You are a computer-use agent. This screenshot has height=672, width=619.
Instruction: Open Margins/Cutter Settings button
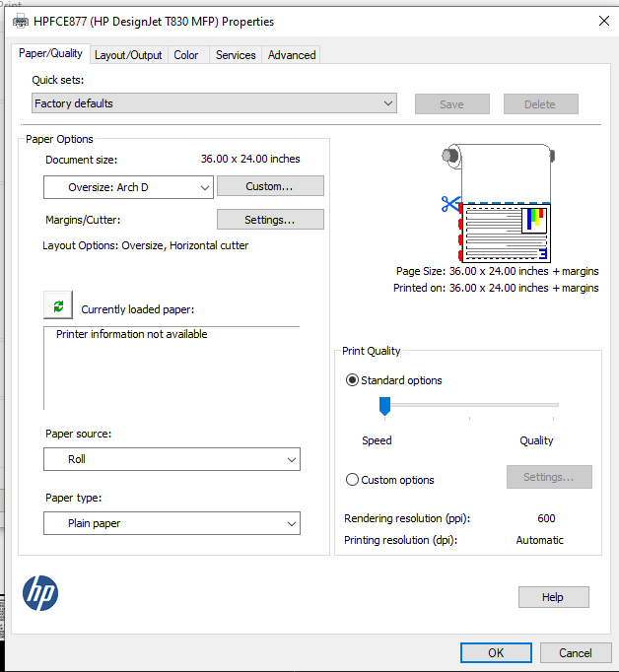tap(270, 220)
